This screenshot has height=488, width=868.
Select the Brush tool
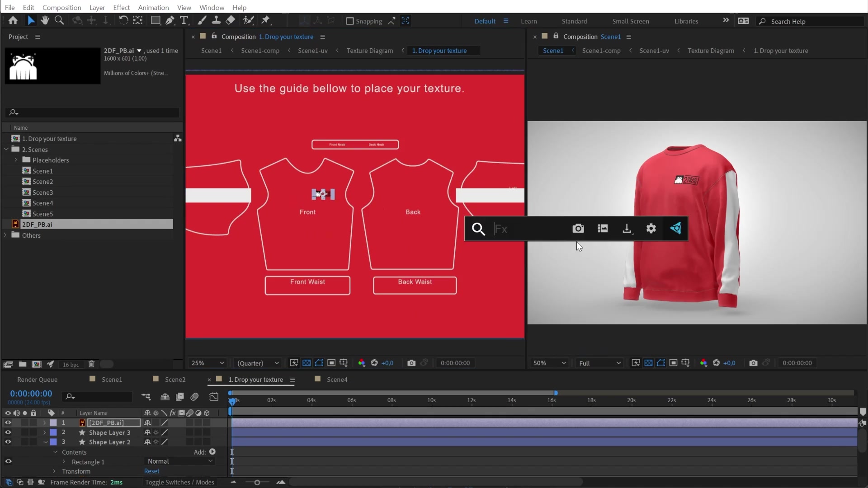click(x=202, y=20)
